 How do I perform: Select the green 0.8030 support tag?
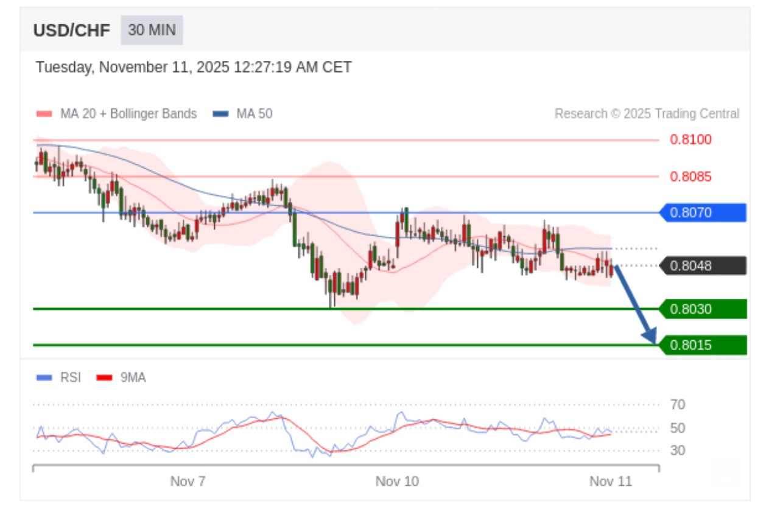703,309
